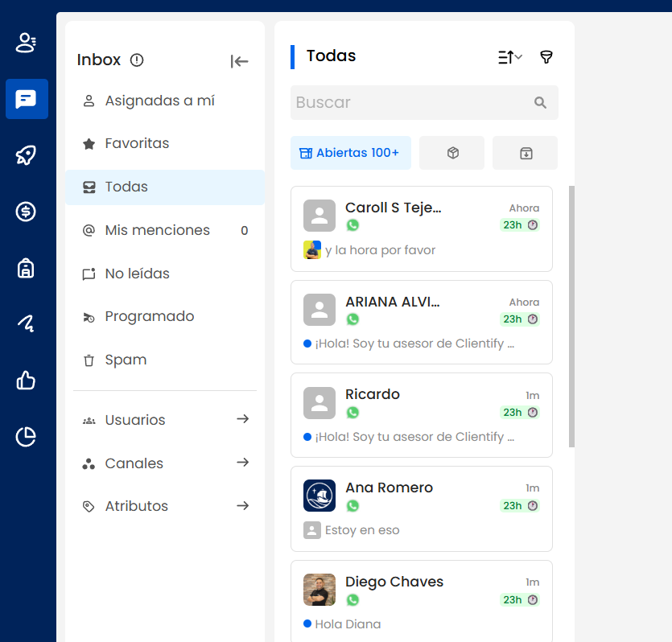672x642 pixels.
Task: Select the Abiertas 100+ tab
Action: click(x=351, y=153)
